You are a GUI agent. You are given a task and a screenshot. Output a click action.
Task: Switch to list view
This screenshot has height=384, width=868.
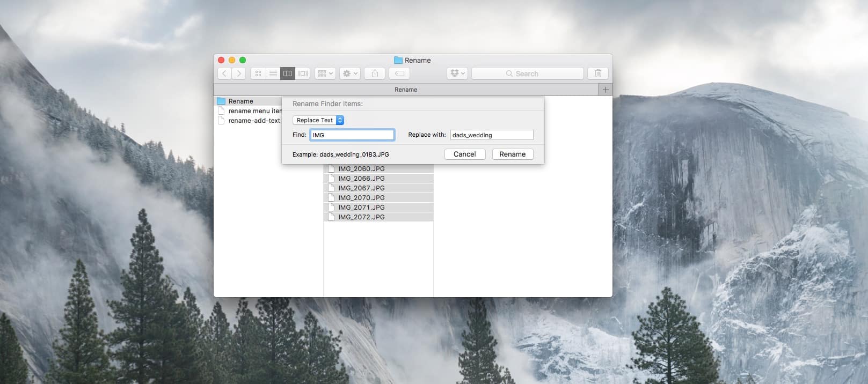[273, 73]
